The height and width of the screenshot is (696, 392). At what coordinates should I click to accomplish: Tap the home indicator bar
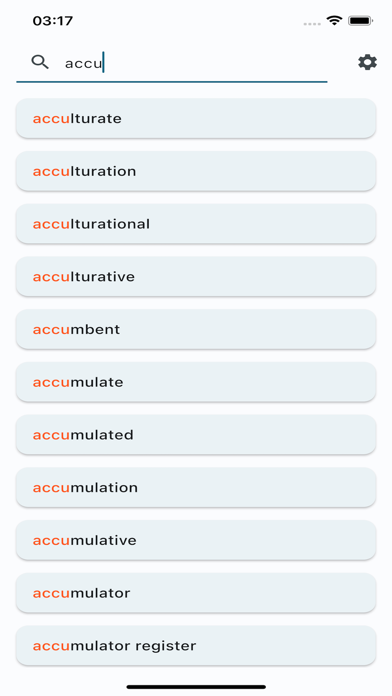tap(196, 687)
